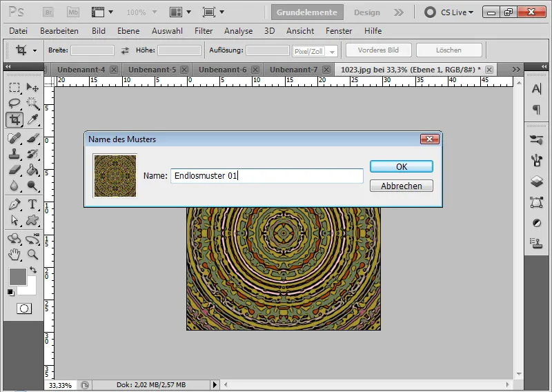
Task: Reset default foreground and background colors
Action: click(x=11, y=292)
